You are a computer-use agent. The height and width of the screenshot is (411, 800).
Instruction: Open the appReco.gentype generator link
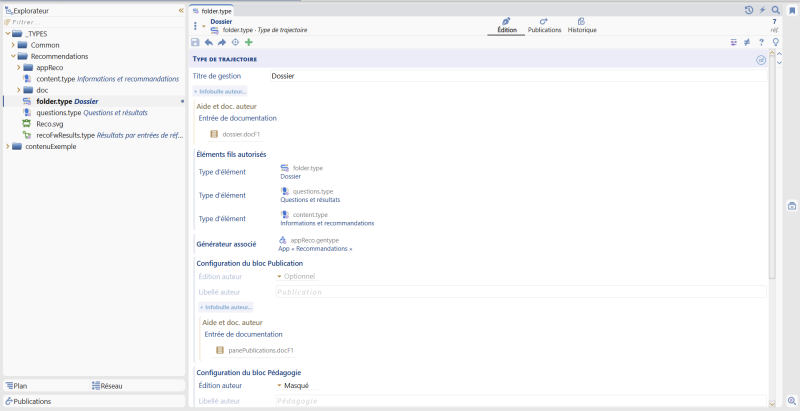315,244
